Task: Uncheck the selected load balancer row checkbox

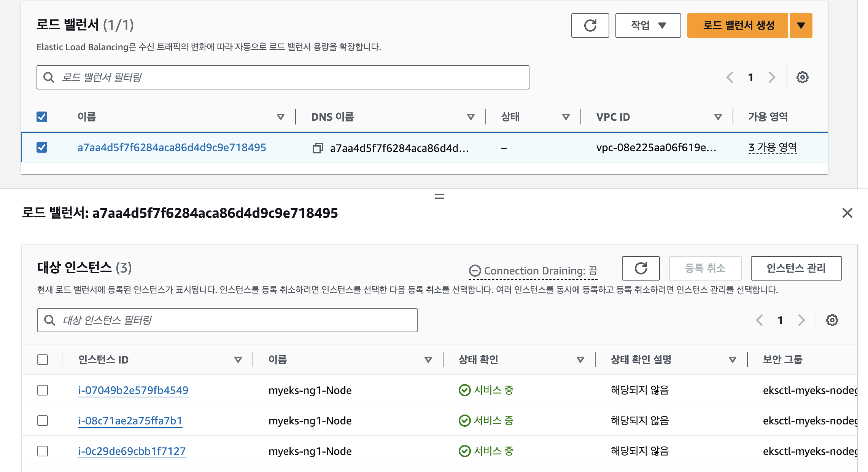Action: point(42,147)
